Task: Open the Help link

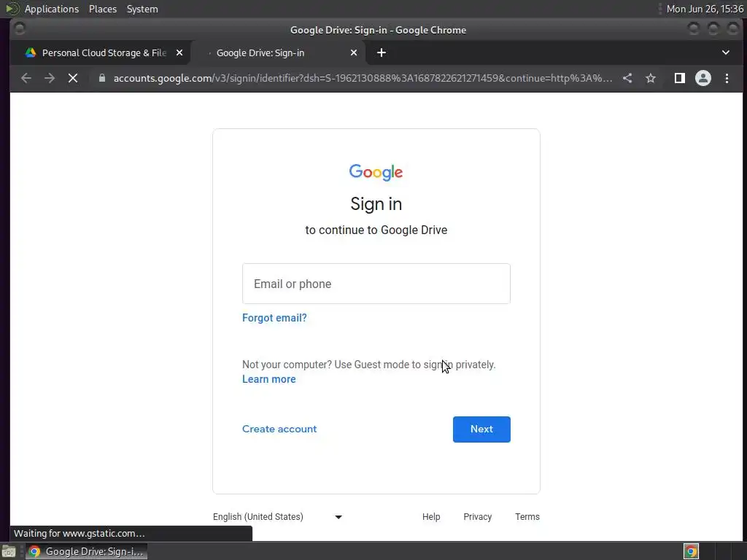Action: pyautogui.click(x=431, y=517)
